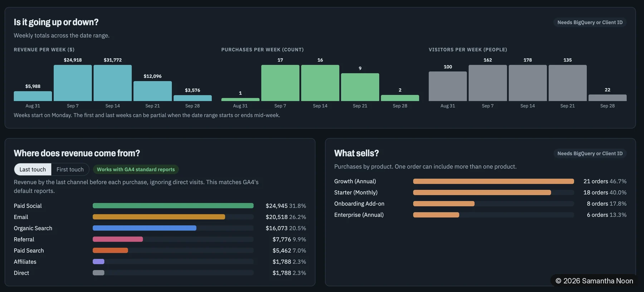Image resolution: width=644 pixels, height=292 pixels.
Task: Click the Sep 21 revenue bar labeled $12,096
Action: (x=153, y=91)
